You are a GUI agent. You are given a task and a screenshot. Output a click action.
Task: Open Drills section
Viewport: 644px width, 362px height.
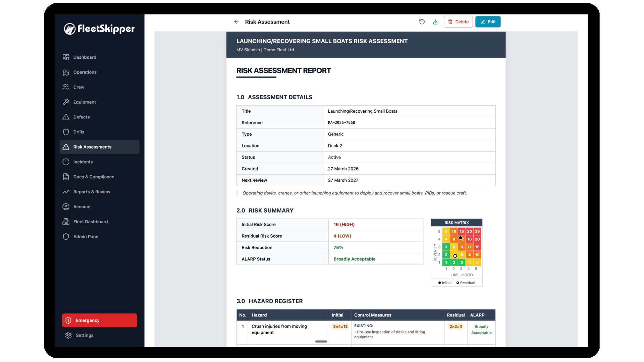(100, 132)
